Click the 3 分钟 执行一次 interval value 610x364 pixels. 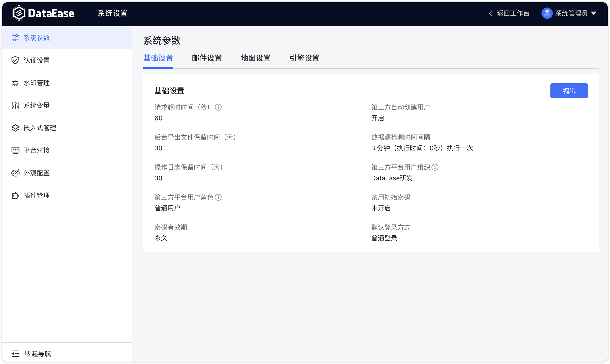422,148
